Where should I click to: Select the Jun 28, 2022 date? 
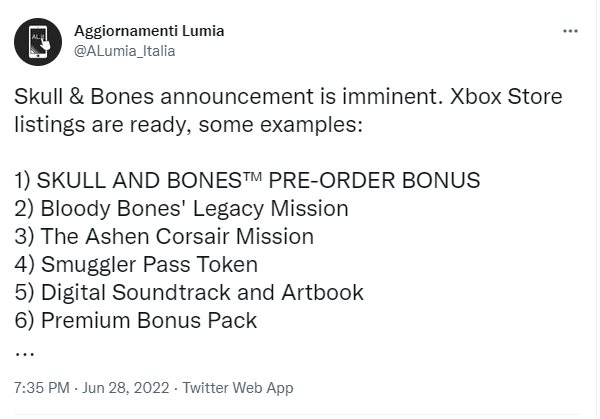126,388
